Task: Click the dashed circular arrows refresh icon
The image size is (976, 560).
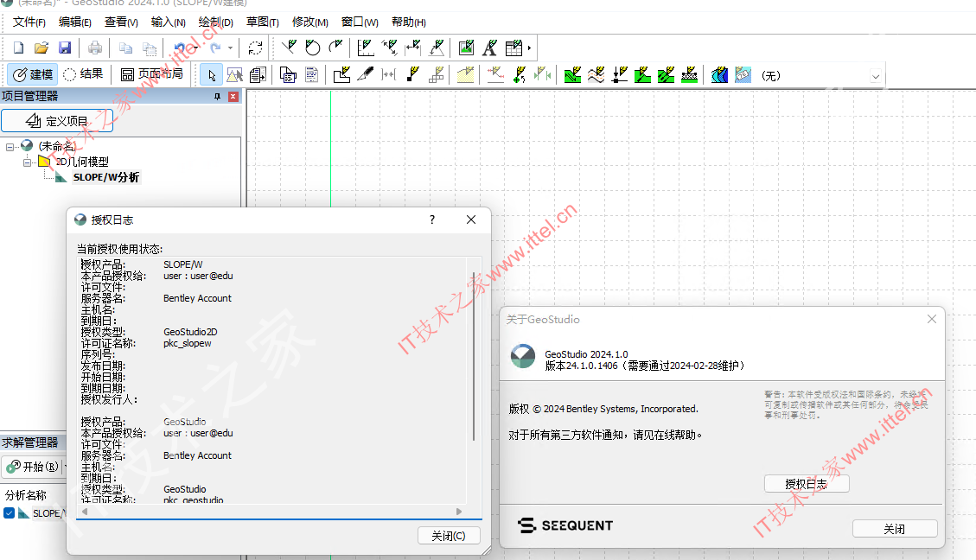Action: click(255, 48)
